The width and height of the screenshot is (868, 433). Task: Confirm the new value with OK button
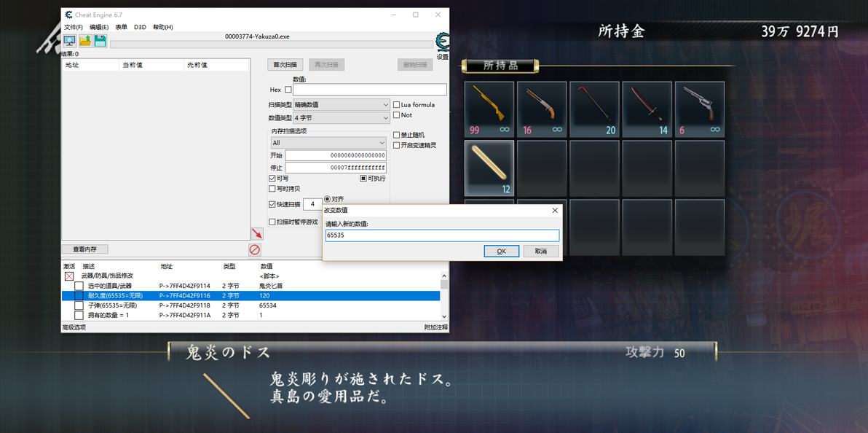501,251
